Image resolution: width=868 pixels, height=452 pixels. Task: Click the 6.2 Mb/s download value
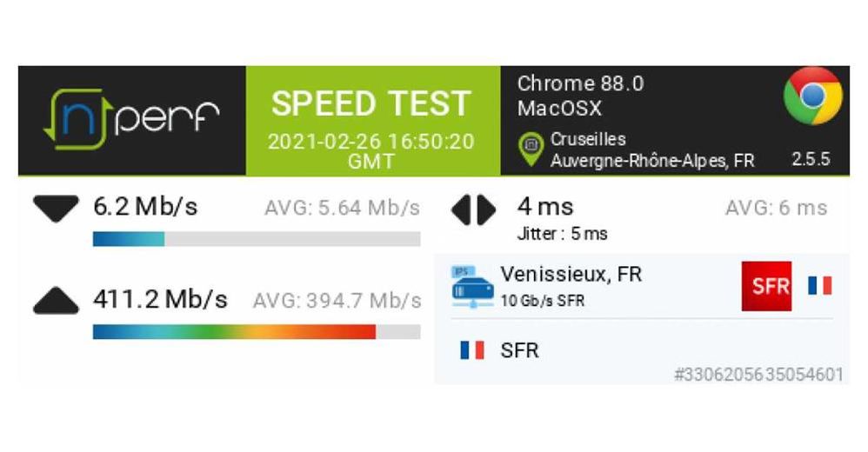[x=145, y=207]
